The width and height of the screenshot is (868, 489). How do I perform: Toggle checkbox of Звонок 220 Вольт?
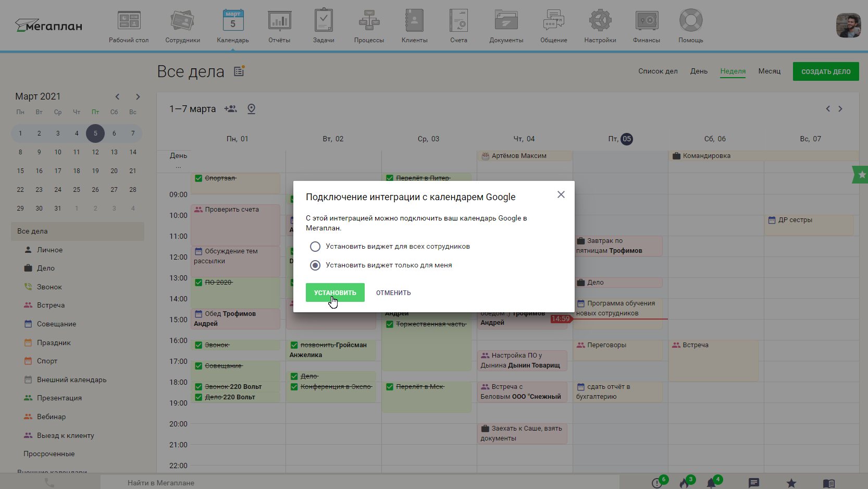(x=199, y=387)
